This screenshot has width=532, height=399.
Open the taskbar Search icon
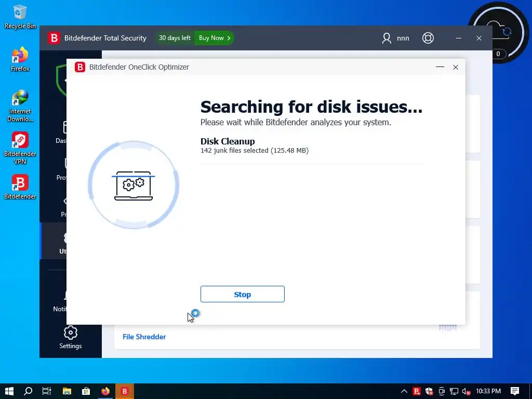coord(28,391)
